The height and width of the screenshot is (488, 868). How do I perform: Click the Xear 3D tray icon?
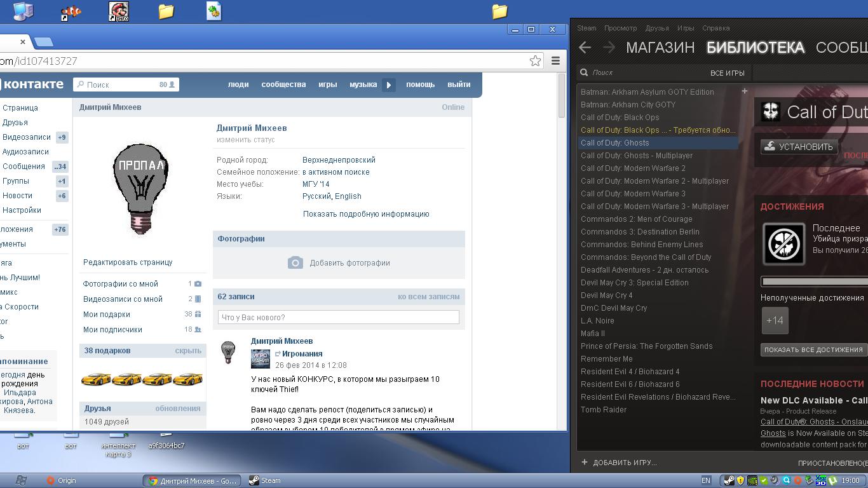click(820, 480)
